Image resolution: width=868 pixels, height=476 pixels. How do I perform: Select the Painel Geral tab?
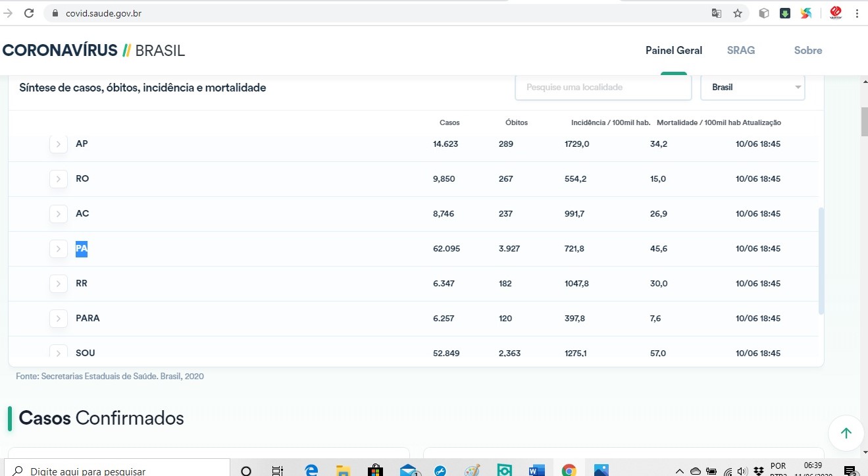tap(673, 51)
